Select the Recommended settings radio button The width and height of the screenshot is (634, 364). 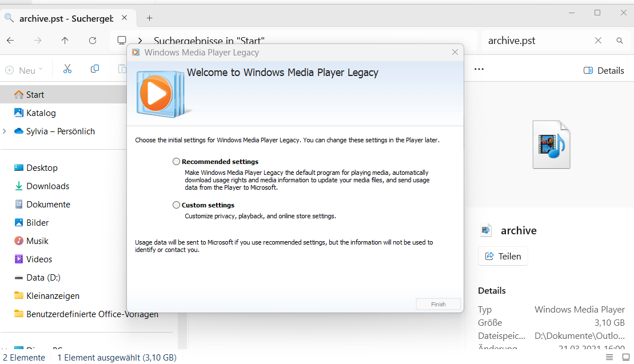[176, 162]
